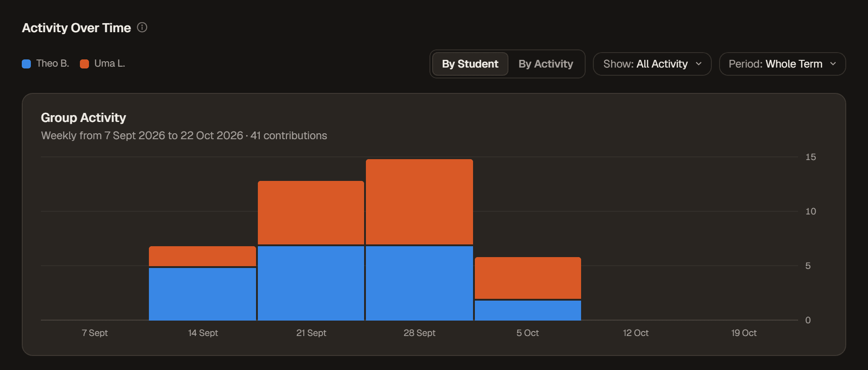Screen dimensions: 868x370
Task: Click the 7 Sept axis label
Action: point(95,333)
